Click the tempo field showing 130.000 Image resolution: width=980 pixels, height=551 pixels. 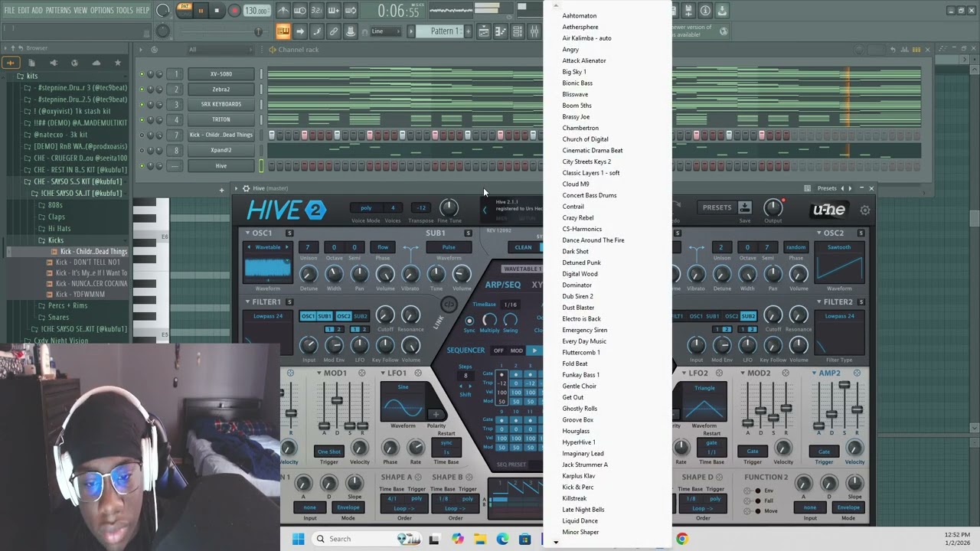(256, 11)
